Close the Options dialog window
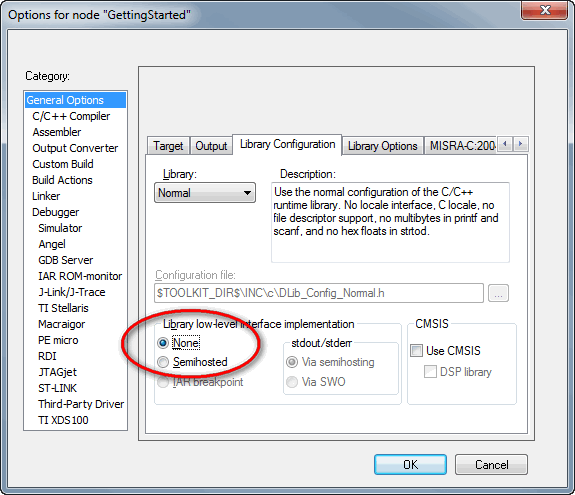Screen dimensions: 575x495 [x=545, y=10]
